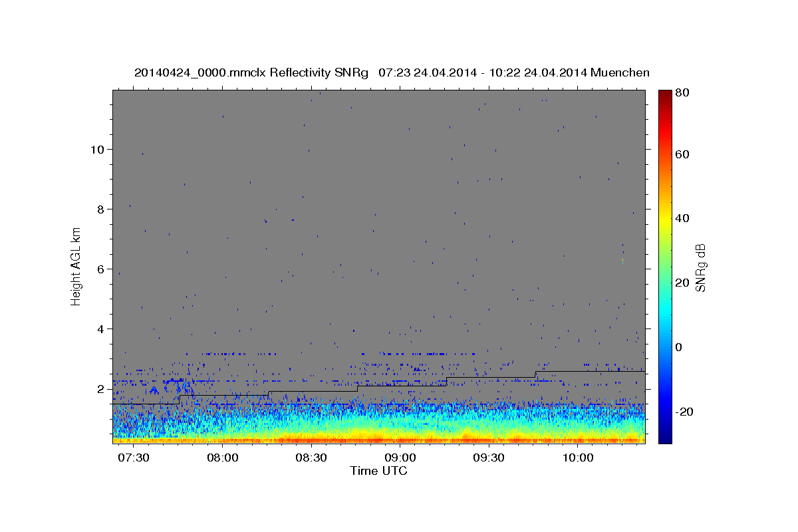The image size is (798, 532).
Task: Click the colorbar value 40
Action: [x=683, y=218]
